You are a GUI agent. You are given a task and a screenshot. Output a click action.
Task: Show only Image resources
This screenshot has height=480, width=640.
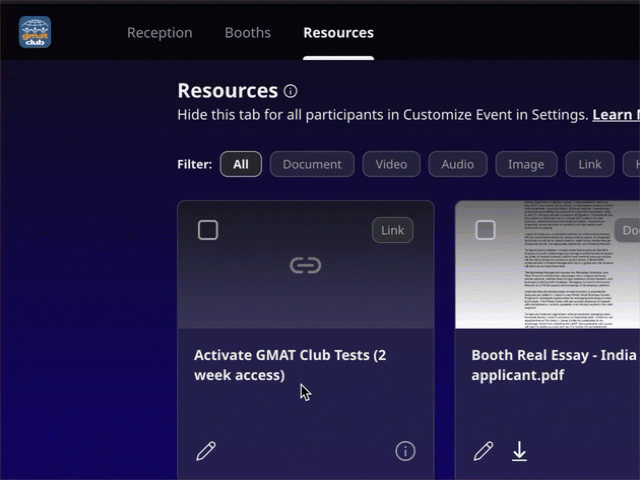(x=526, y=164)
